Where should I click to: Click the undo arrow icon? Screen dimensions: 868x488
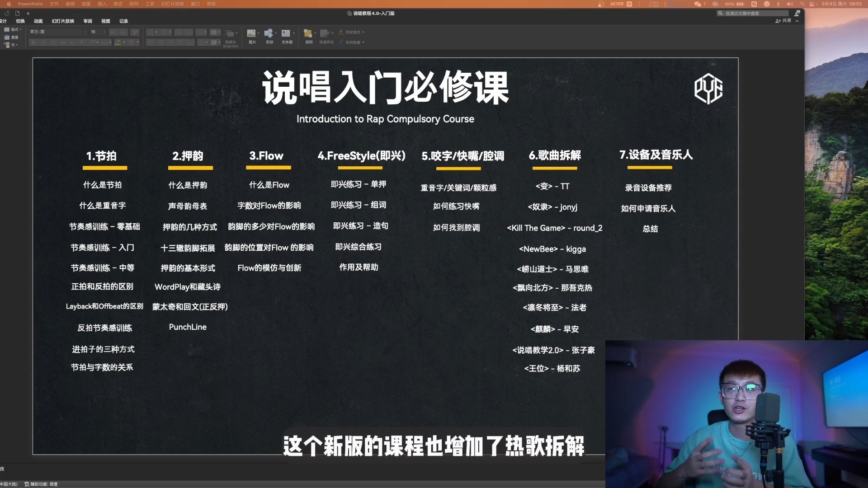(7, 13)
